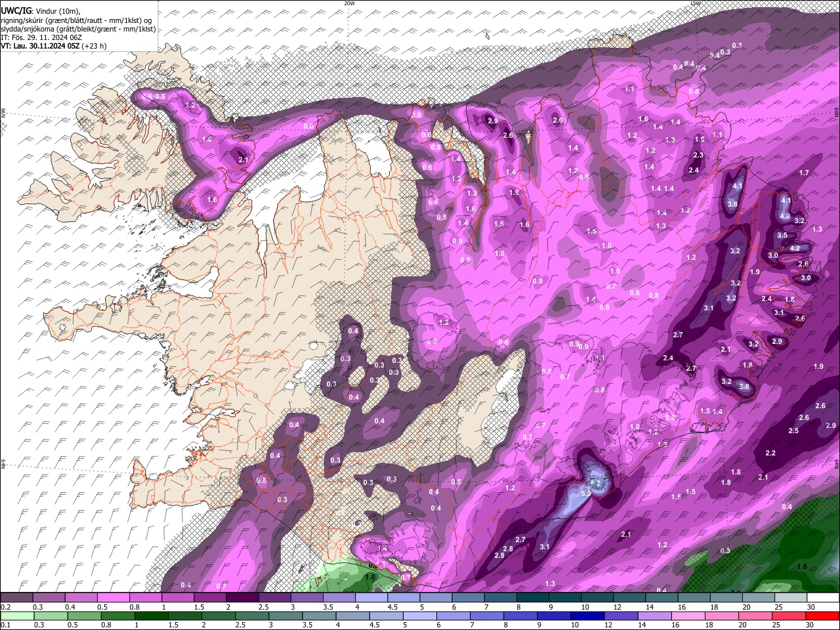This screenshot has width=840, height=630.
Task: Select the rain-scale swatch labeled 2.5
Action: click(253, 616)
